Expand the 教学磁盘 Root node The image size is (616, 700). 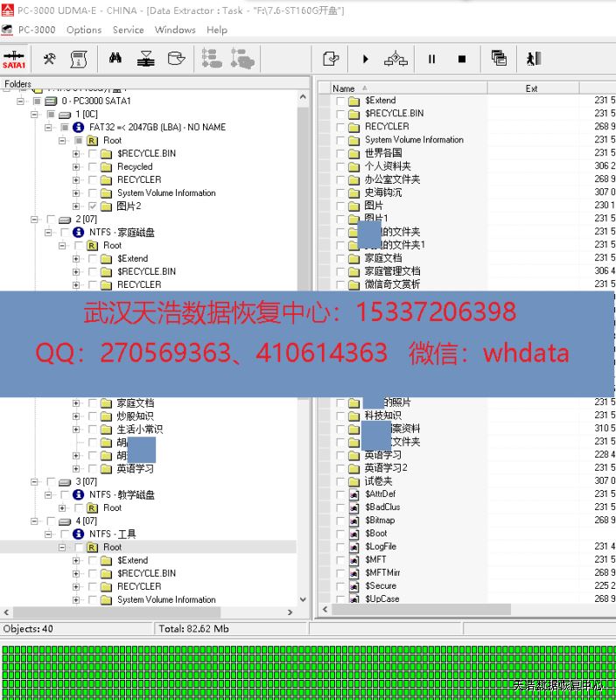[x=62, y=508]
